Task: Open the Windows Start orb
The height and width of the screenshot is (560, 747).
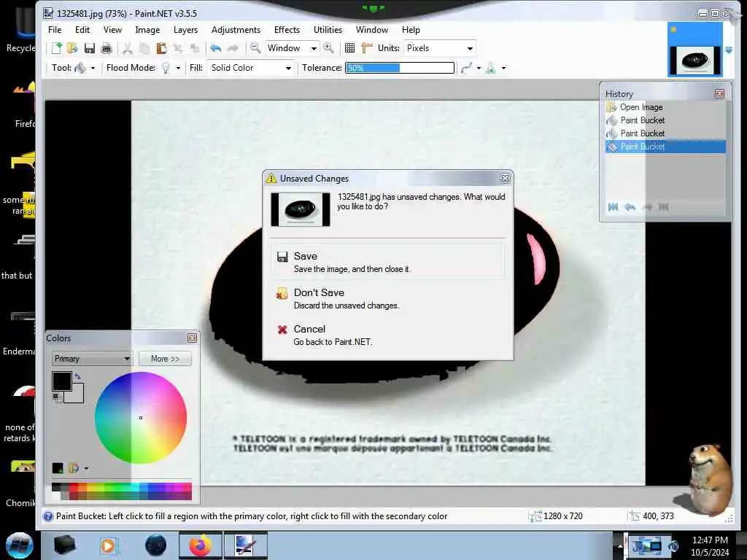Action: pyautogui.click(x=19, y=545)
